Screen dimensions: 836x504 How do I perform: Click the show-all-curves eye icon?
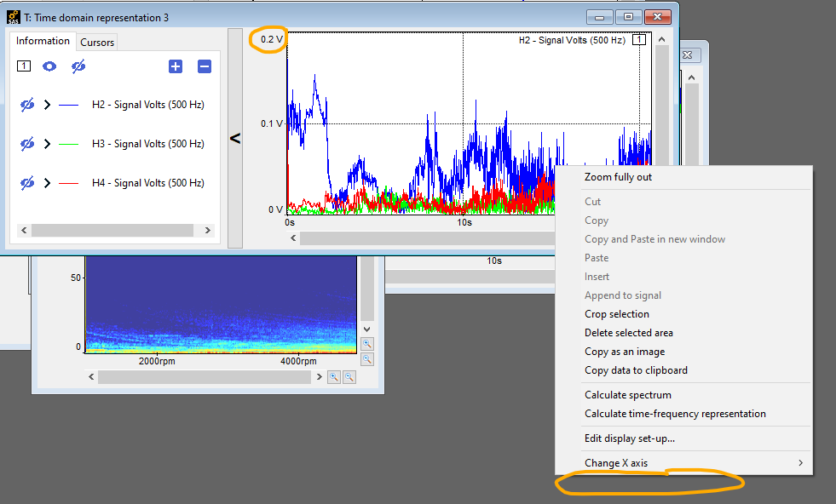(x=49, y=66)
